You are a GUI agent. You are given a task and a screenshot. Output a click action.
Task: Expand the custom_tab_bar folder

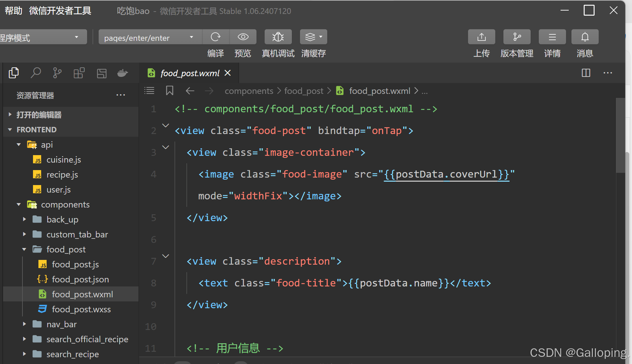click(24, 234)
